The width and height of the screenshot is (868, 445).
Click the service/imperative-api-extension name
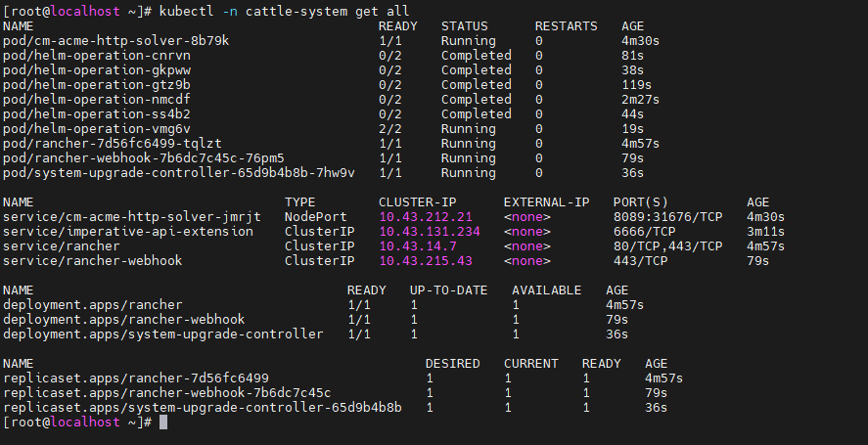click(x=127, y=231)
